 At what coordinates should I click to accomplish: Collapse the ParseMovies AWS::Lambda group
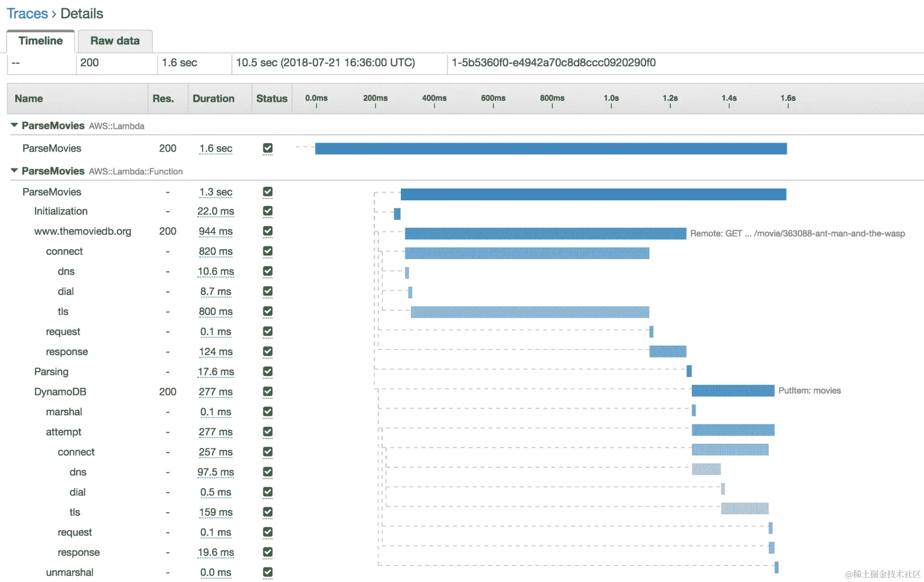[x=14, y=125]
